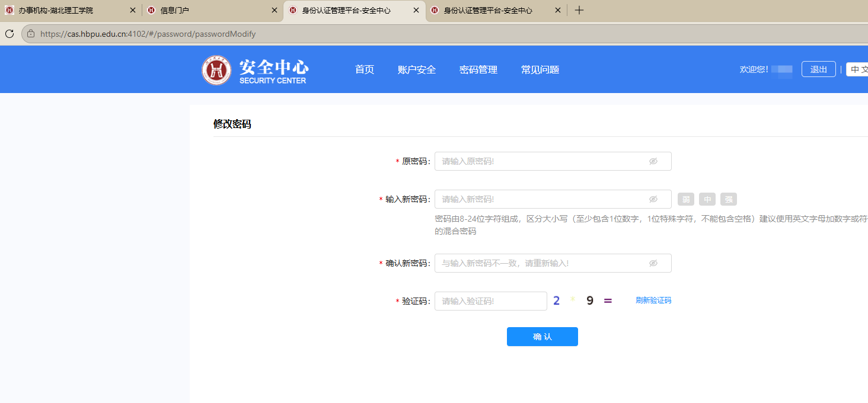Close the last 身份认证管理平台 tab
The image size is (868, 403).
click(558, 10)
